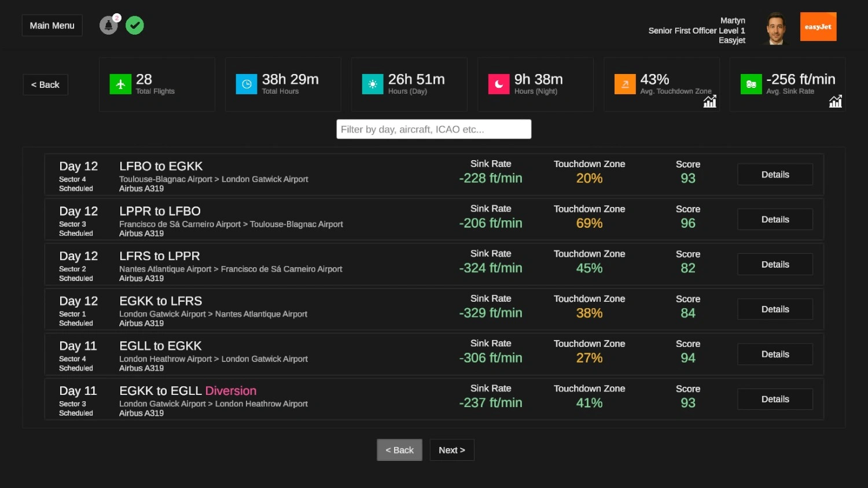Click the orange easyJet logo
This screenshot has height=488, width=868.
coord(818,27)
